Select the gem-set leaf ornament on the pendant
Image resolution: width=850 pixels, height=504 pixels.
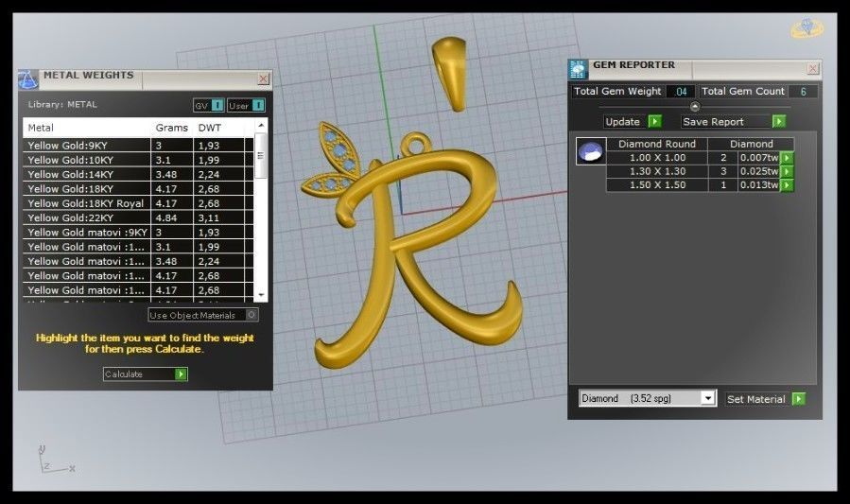click(x=331, y=160)
